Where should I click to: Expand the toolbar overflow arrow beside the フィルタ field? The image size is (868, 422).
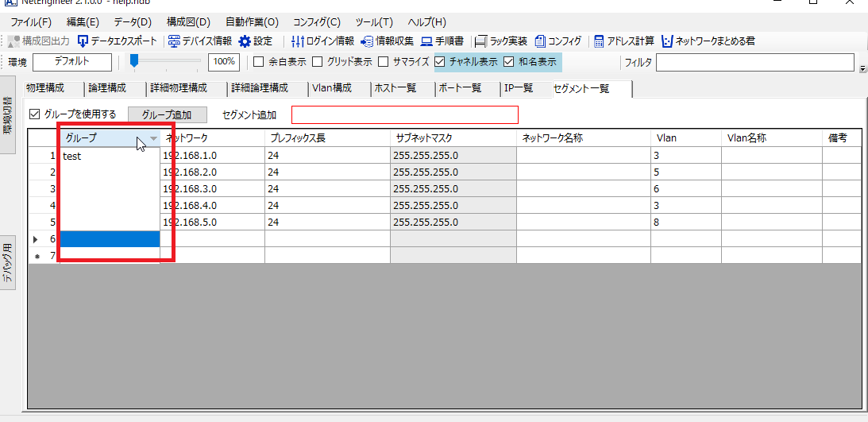pyautogui.click(x=863, y=70)
